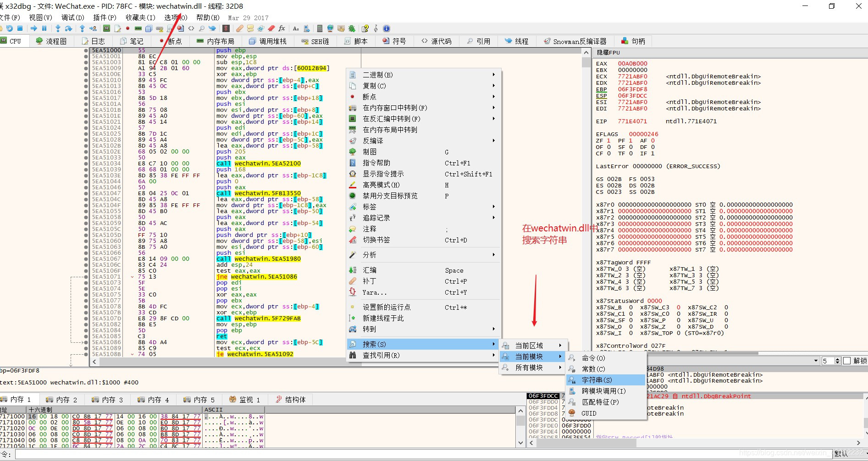The height and width of the screenshot is (461, 868).
Task: Click the green bug toolbar icon
Action: pos(352,28)
